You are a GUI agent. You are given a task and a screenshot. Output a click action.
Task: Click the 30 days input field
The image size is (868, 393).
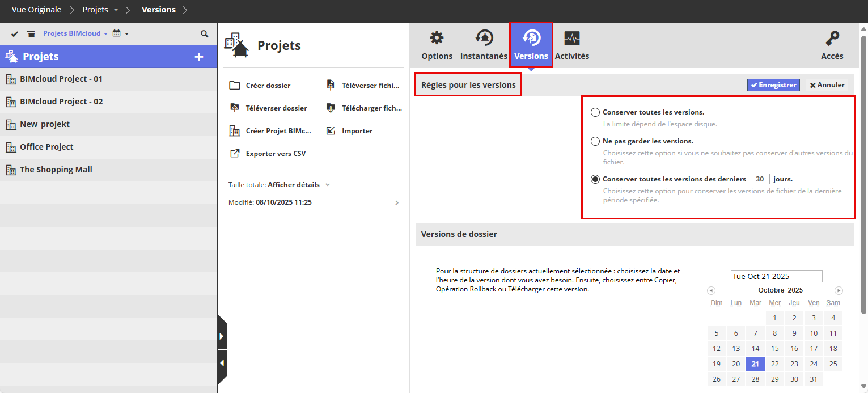tap(760, 179)
